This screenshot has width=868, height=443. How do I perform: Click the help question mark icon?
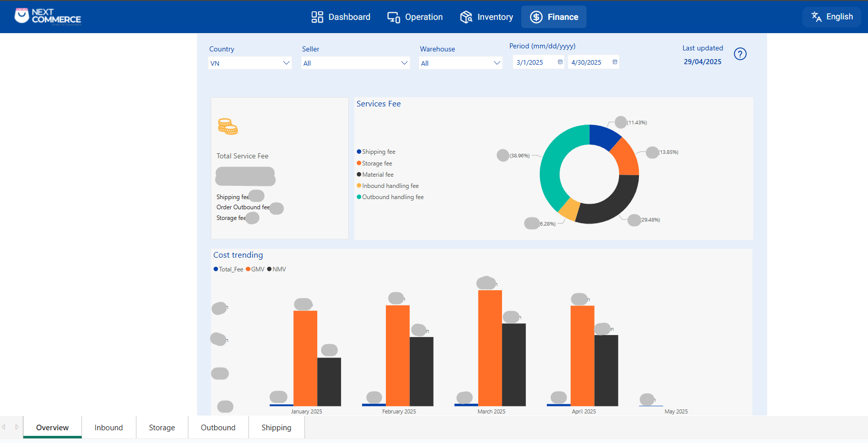coord(740,54)
